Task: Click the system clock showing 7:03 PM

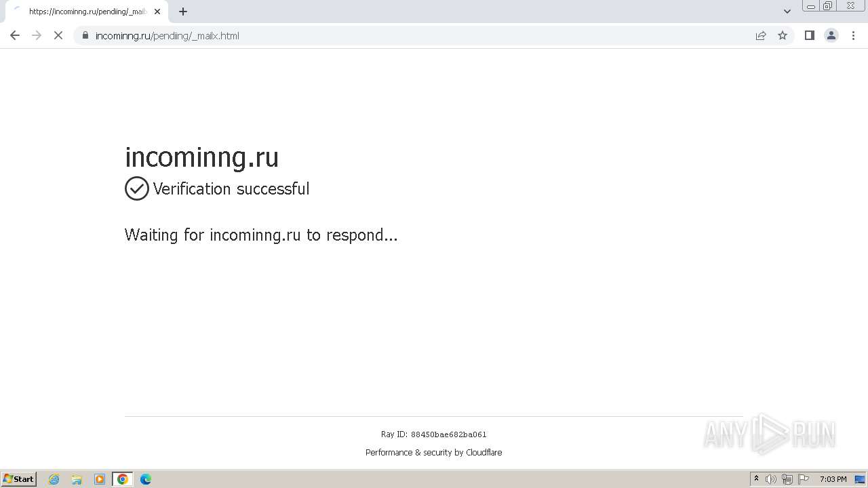Action: click(833, 479)
